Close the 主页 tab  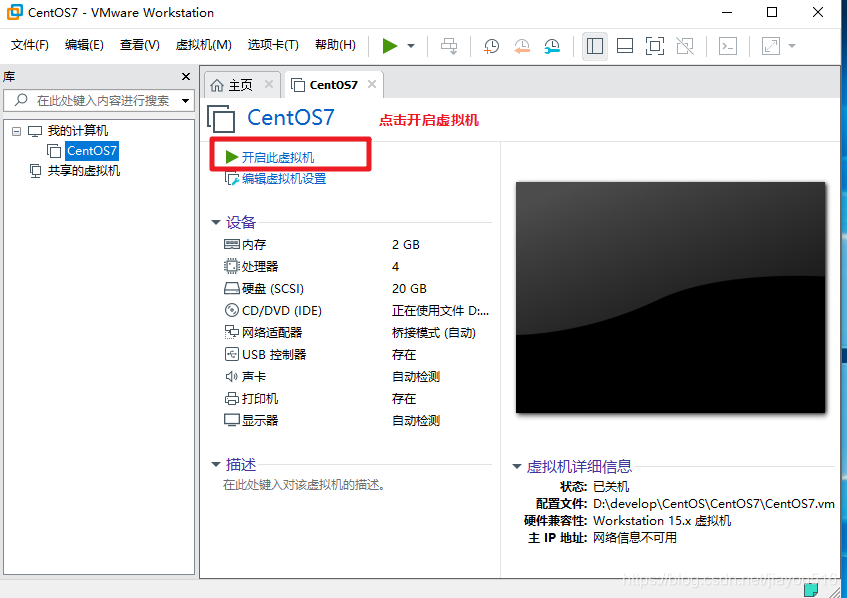point(268,84)
